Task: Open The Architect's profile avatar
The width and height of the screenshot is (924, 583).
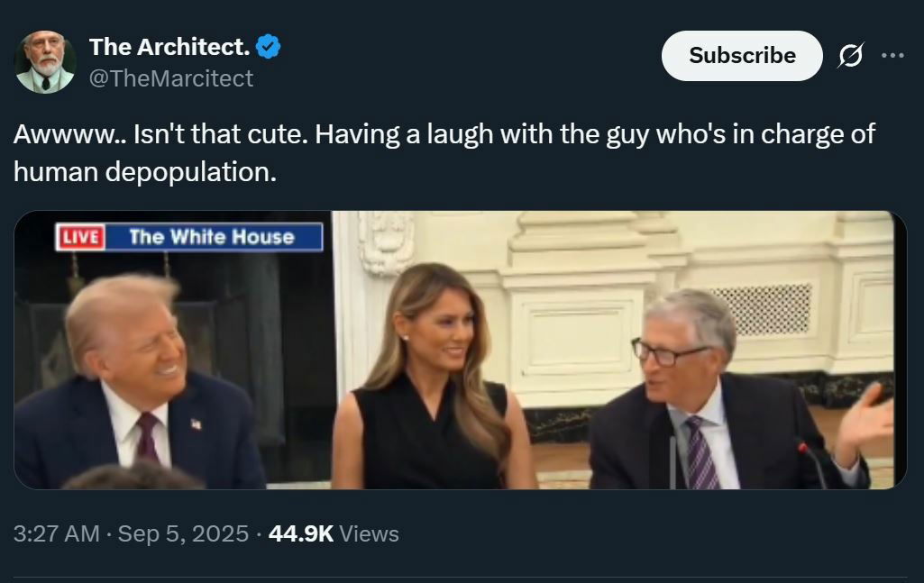Action: [x=45, y=62]
